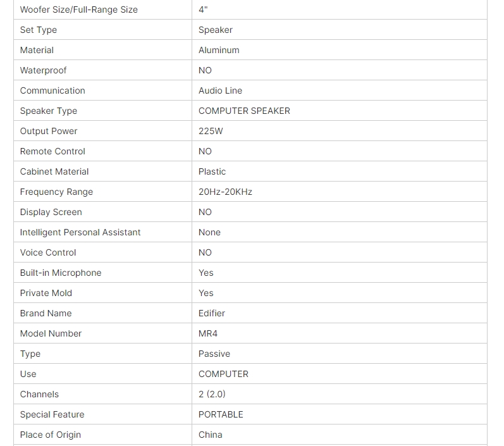
Task: Select the "China" place of origin value
Action: pyautogui.click(x=211, y=435)
